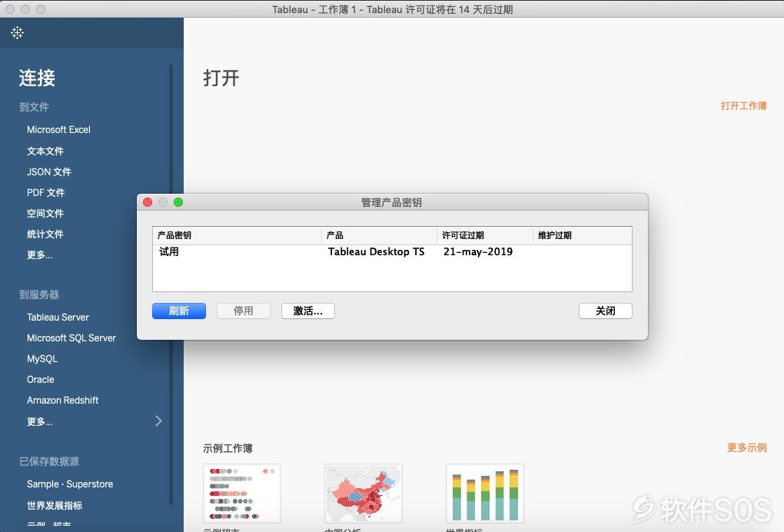Open stacked bar chart sample thumbnail
Image resolution: width=784 pixels, height=532 pixels.
pos(485,494)
